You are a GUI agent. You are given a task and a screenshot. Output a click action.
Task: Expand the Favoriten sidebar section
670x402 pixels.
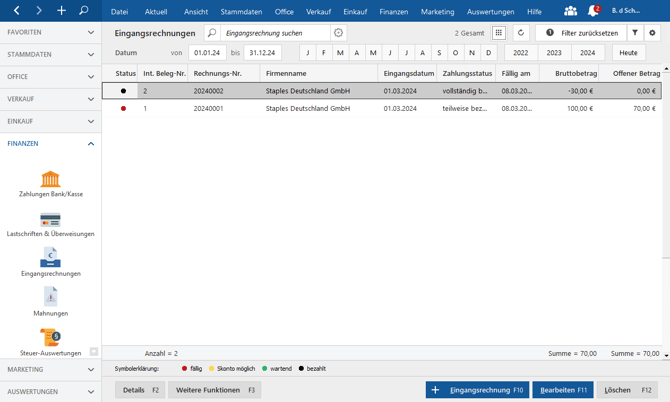coord(50,32)
